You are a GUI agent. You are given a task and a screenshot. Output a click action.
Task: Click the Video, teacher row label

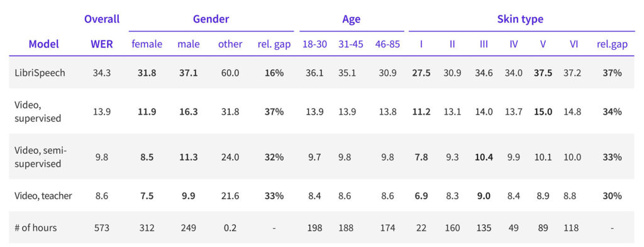click(x=43, y=196)
